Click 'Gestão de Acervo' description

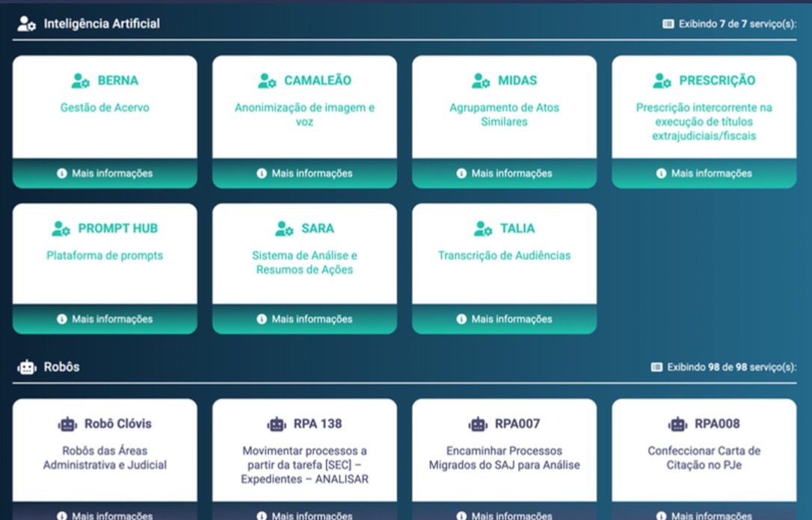click(105, 108)
